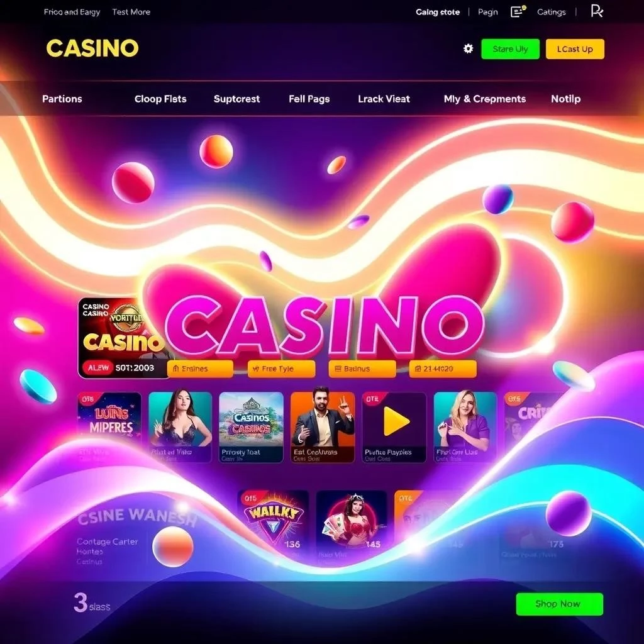Click the yellow CASINO logo

pyautogui.click(x=92, y=48)
